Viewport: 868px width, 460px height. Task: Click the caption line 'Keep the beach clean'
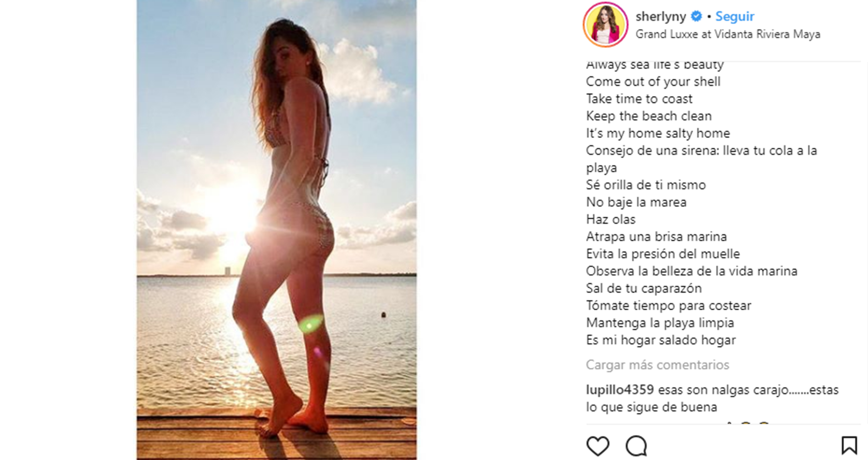648,116
